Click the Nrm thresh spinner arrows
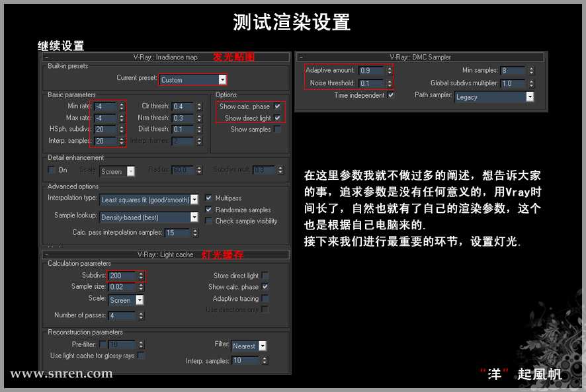 pos(199,118)
